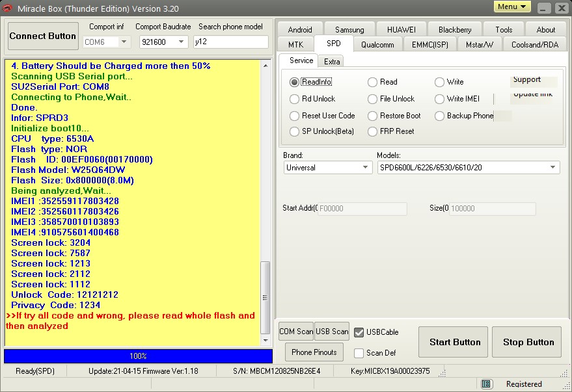Run the COM Scan button
Image resolution: width=572 pixels, height=392 pixels.
pyautogui.click(x=296, y=331)
